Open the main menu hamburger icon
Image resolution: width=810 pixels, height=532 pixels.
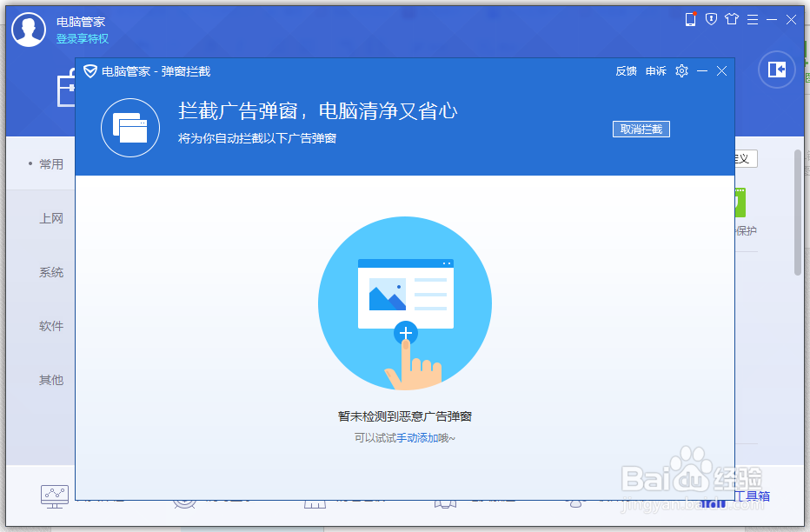(753, 20)
